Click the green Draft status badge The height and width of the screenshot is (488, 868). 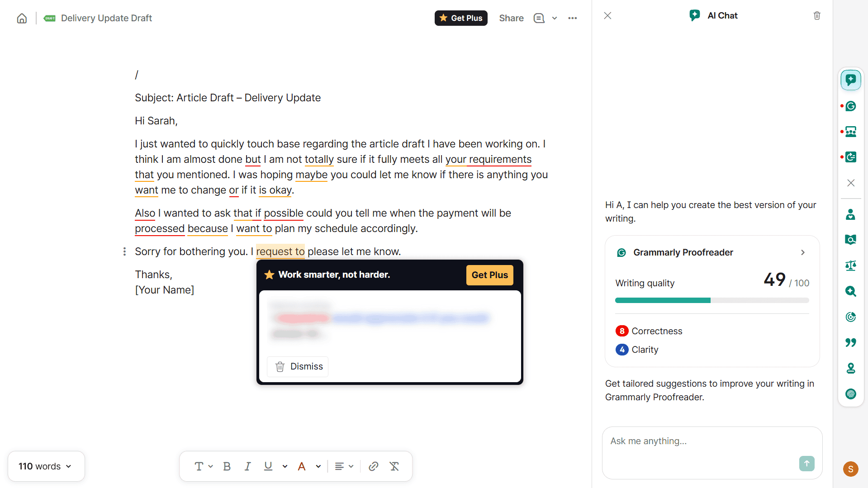[x=50, y=18]
